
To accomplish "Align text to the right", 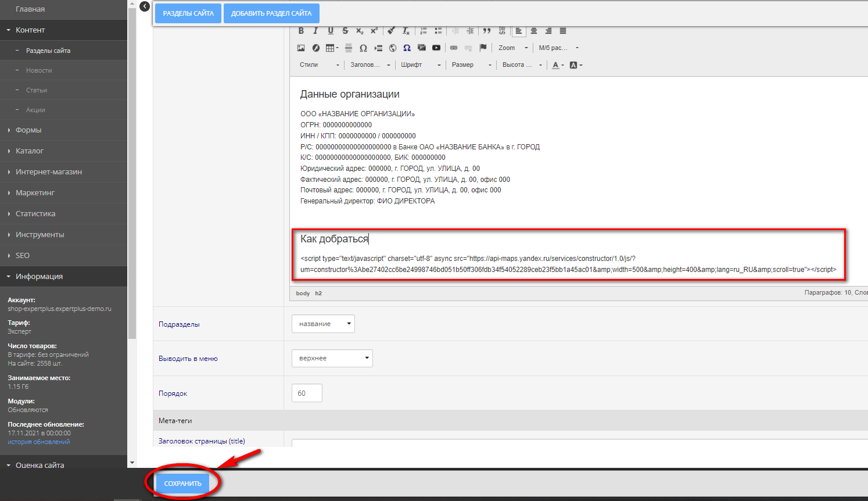I will point(548,31).
